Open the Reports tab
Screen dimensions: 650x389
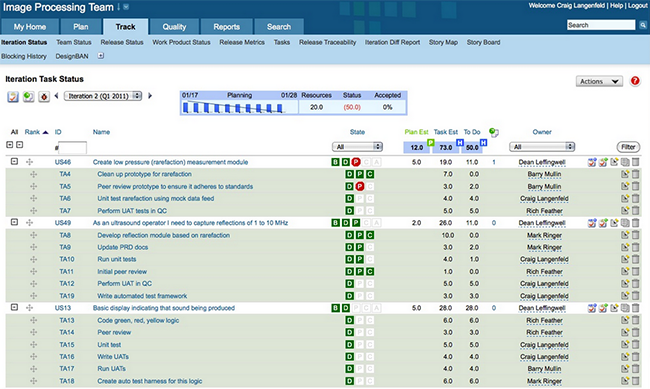[226, 27]
